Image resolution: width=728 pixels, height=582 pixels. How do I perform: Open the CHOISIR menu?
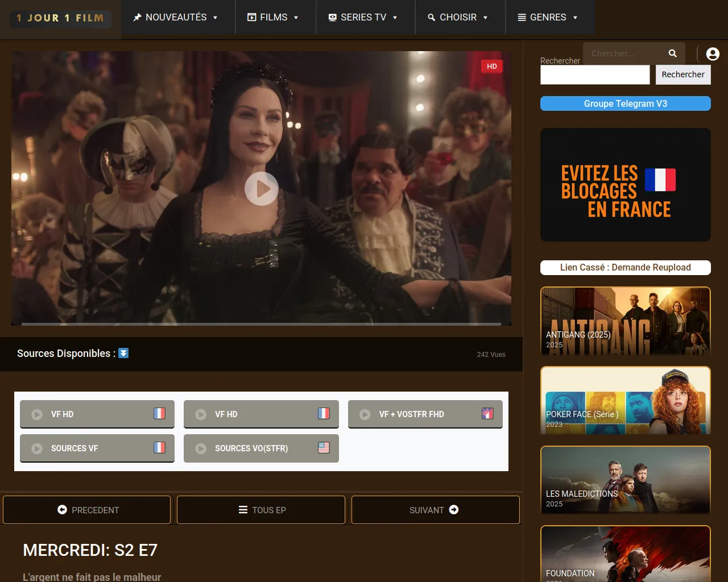458,18
